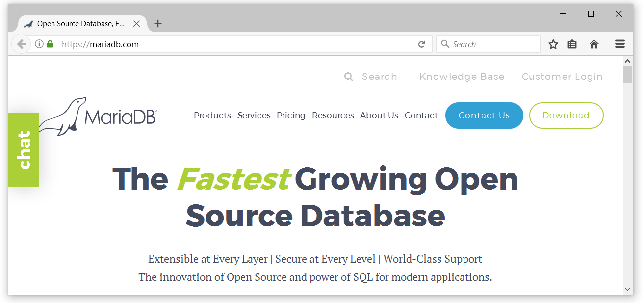Click the page scrollbar up arrow
The height and width of the screenshot is (303, 644).
click(627, 61)
